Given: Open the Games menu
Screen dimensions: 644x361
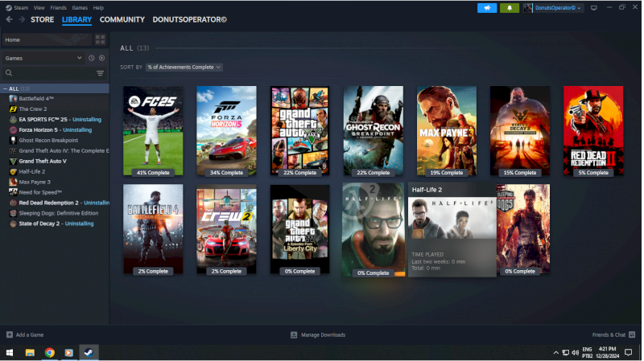Looking at the screenshot, I should pos(80,8).
